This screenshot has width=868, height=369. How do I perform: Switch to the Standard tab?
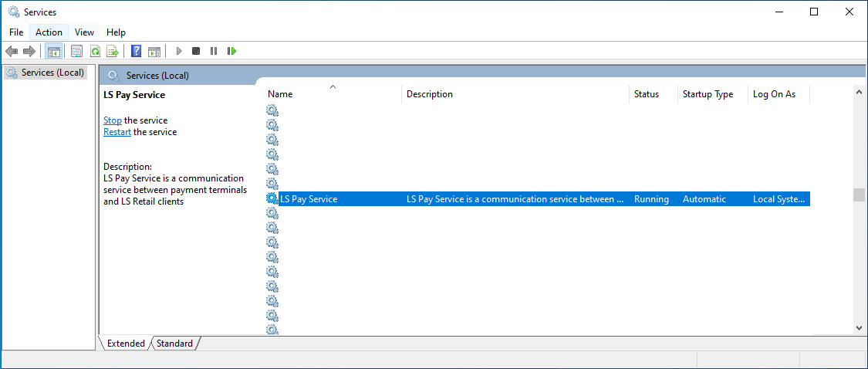[x=175, y=344]
